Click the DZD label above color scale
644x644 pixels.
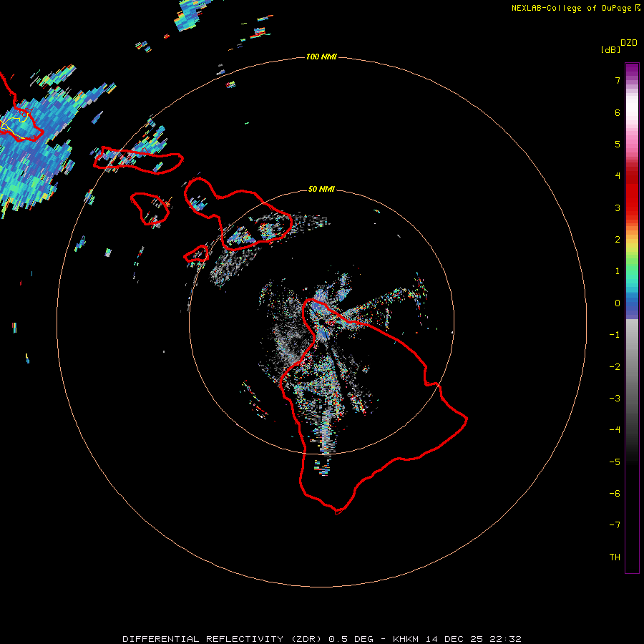[629, 43]
